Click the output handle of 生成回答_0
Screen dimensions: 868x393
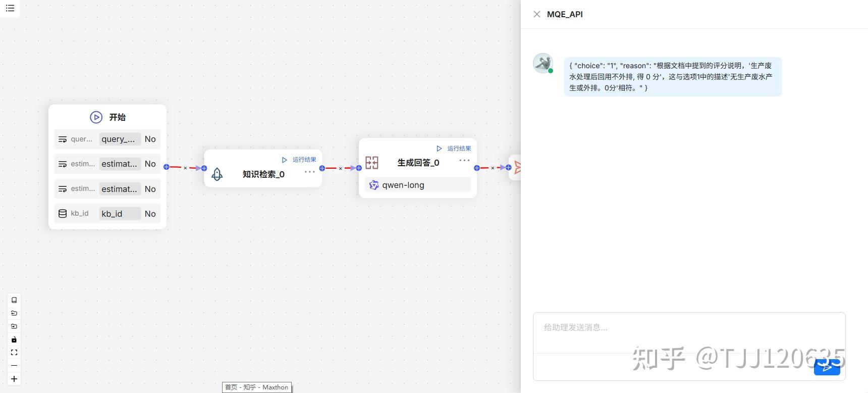coord(477,168)
